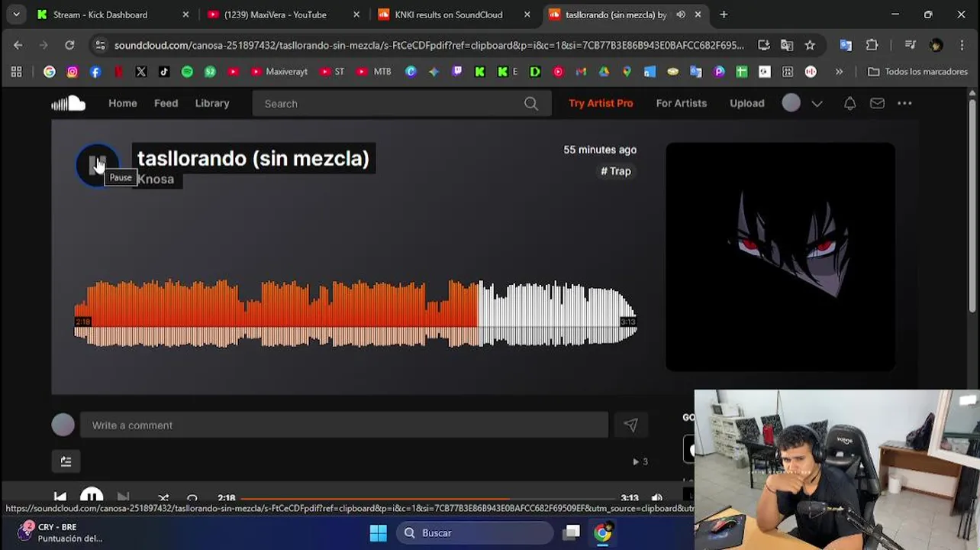Screen dimensions: 980x550
Task: Go back in browser
Action: click(x=18, y=45)
